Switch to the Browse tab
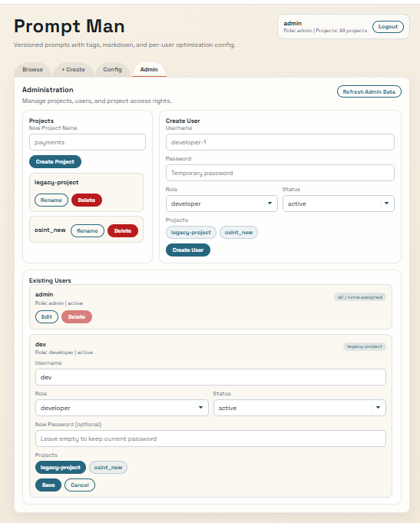 32,69
